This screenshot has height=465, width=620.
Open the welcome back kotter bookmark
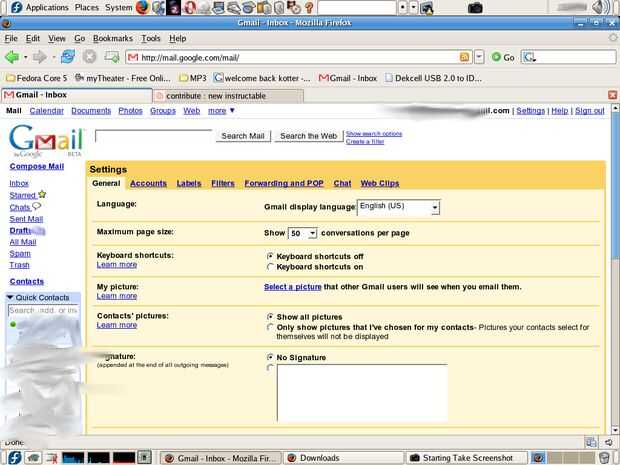click(x=262, y=78)
